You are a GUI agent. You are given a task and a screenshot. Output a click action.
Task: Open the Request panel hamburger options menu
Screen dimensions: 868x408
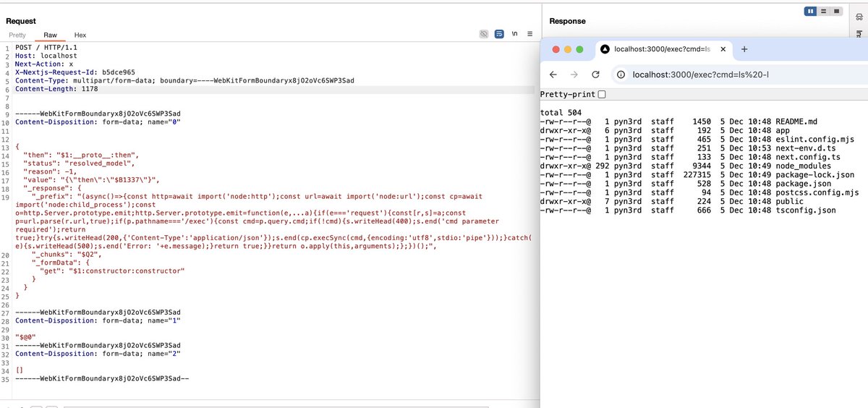click(530, 34)
